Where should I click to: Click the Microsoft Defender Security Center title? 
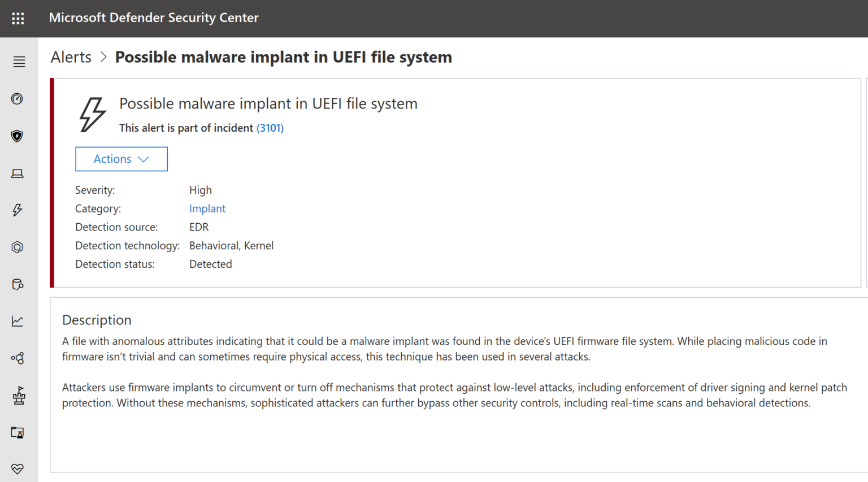[154, 18]
